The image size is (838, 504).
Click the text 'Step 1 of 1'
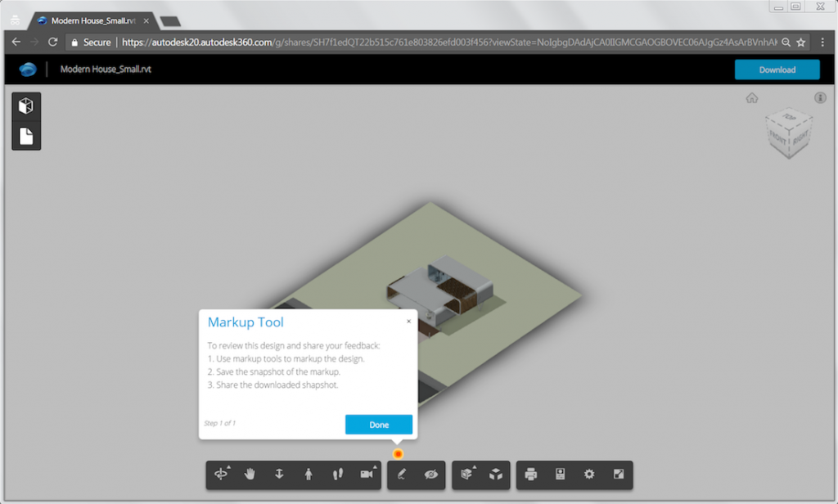click(219, 423)
